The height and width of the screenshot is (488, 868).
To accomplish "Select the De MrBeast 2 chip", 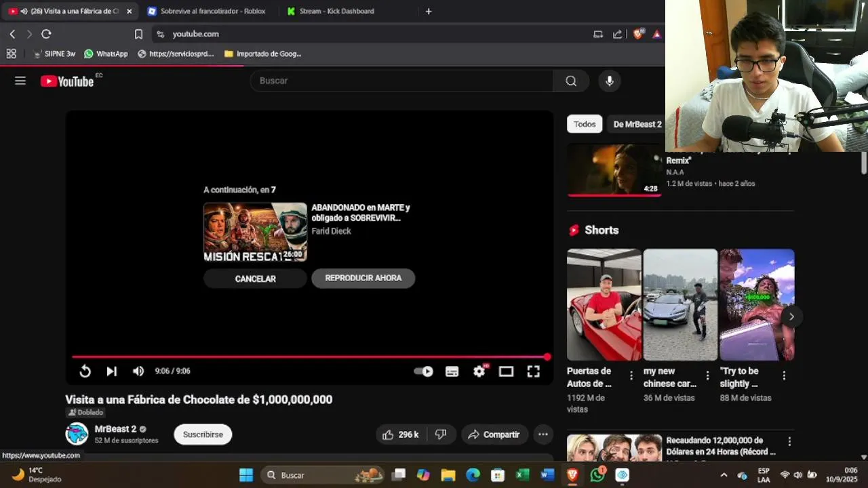I will pyautogui.click(x=637, y=124).
